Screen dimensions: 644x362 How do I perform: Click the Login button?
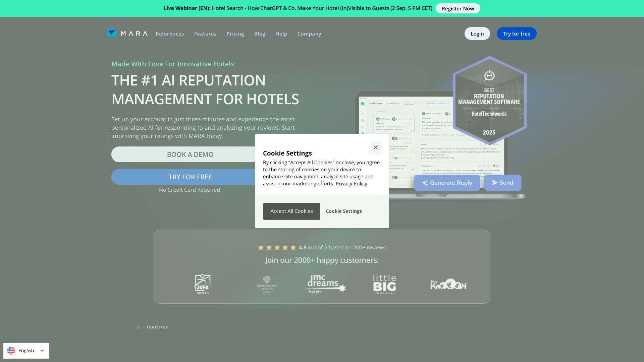[477, 34]
